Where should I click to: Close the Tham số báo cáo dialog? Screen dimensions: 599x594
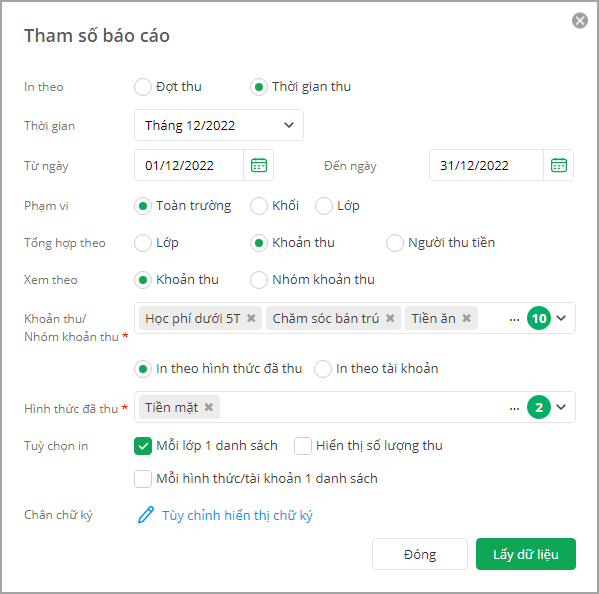pyautogui.click(x=580, y=21)
